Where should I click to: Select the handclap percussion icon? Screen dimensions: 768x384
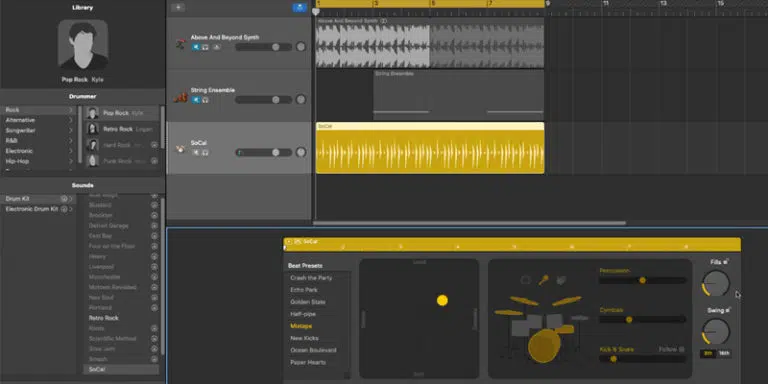562,280
